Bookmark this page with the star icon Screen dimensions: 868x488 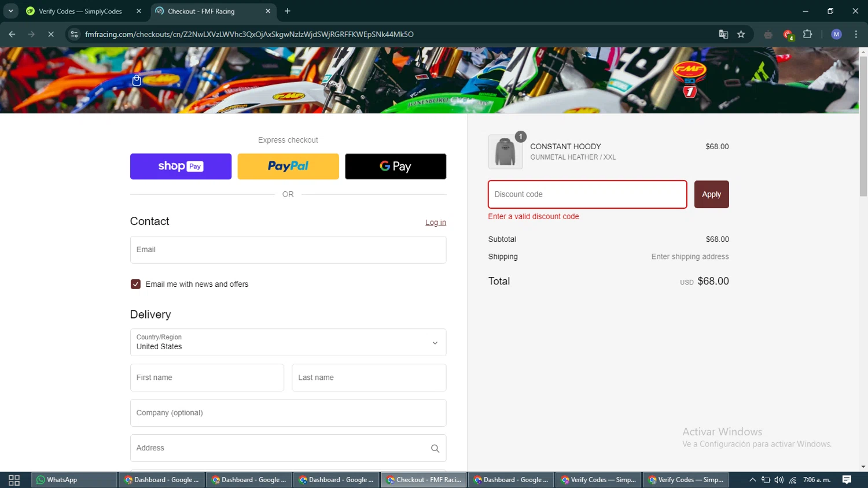(x=741, y=34)
